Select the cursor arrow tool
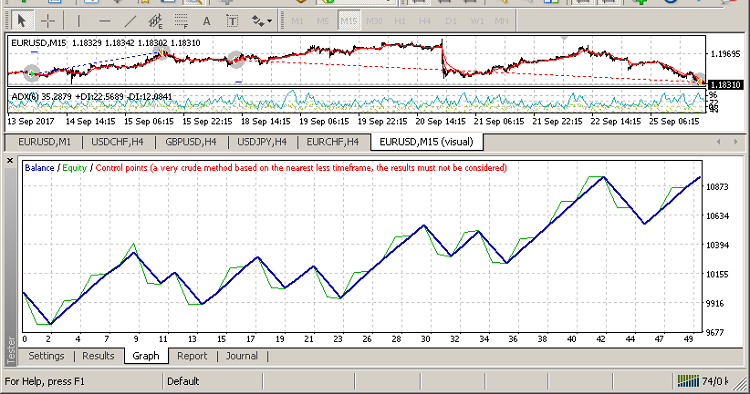750x394 pixels. coord(22,21)
